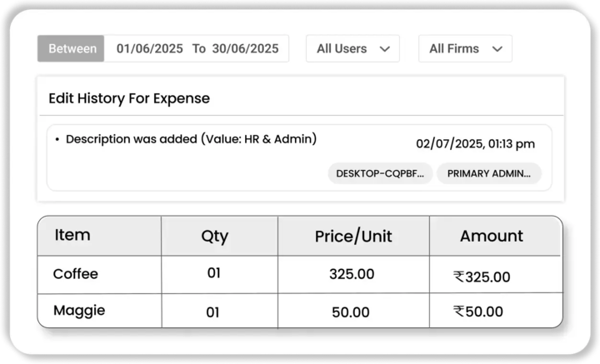Expand the All Firms chevron arrow

click(x=497, y=49)
